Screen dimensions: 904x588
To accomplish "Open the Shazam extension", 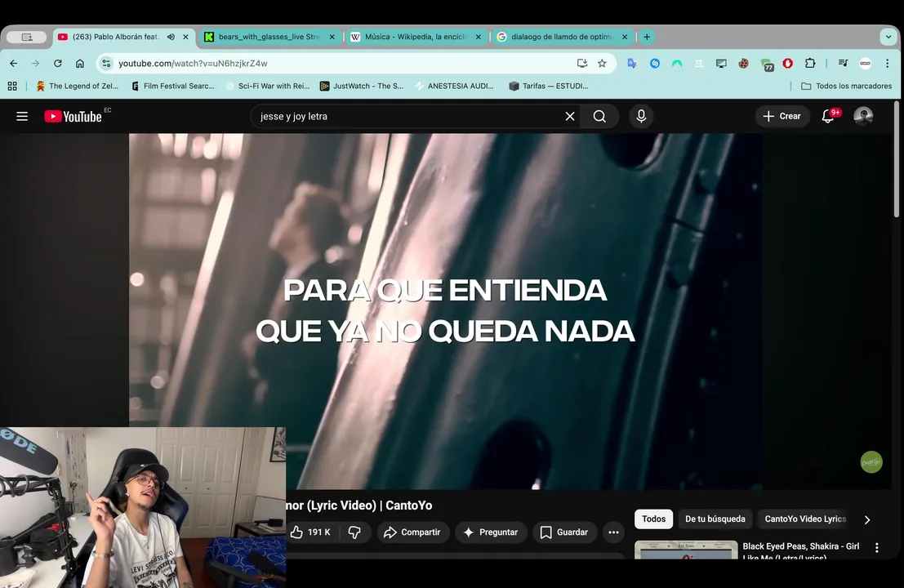I will 655,64.
